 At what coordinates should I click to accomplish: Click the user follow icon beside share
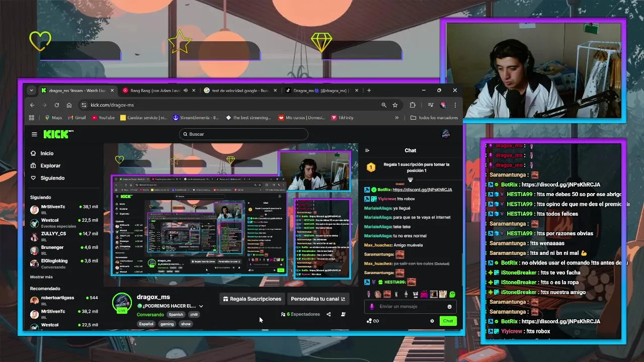pyautogui.click(x=343, y=314)
